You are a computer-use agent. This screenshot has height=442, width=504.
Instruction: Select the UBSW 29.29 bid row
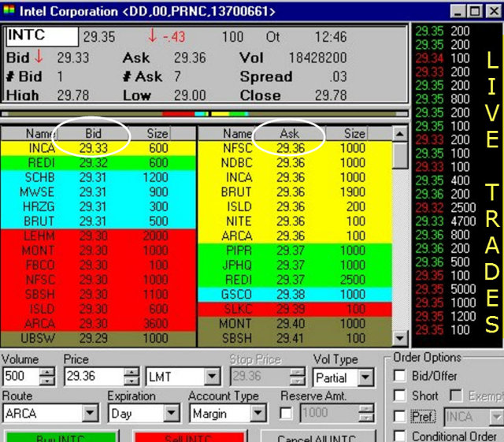(x=98, y=339)
